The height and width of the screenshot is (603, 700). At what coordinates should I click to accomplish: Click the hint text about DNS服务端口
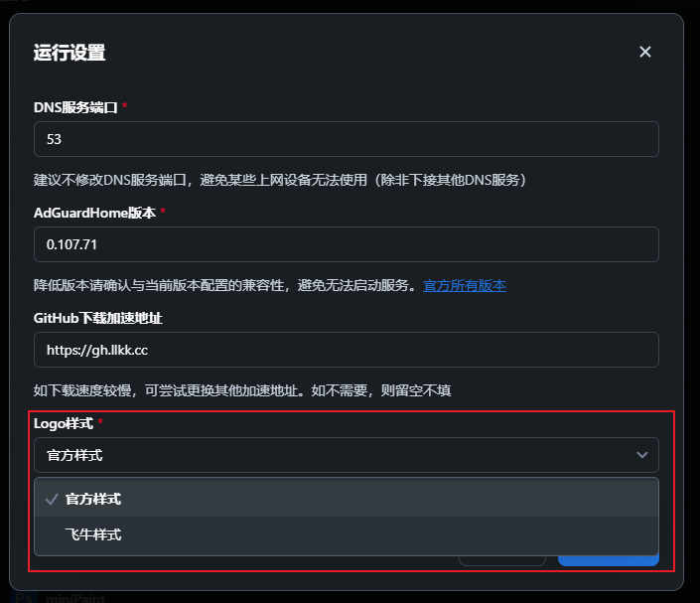[x=280, y=180]
